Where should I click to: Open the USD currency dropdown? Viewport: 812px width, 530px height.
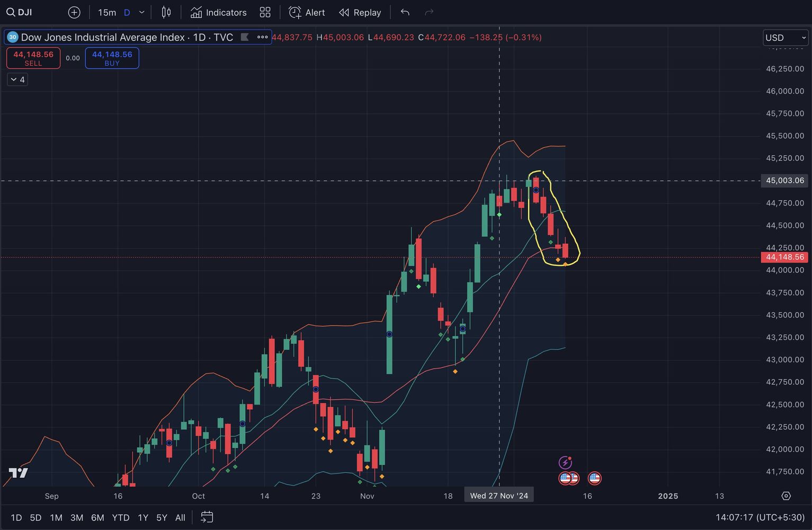[786, 38]
